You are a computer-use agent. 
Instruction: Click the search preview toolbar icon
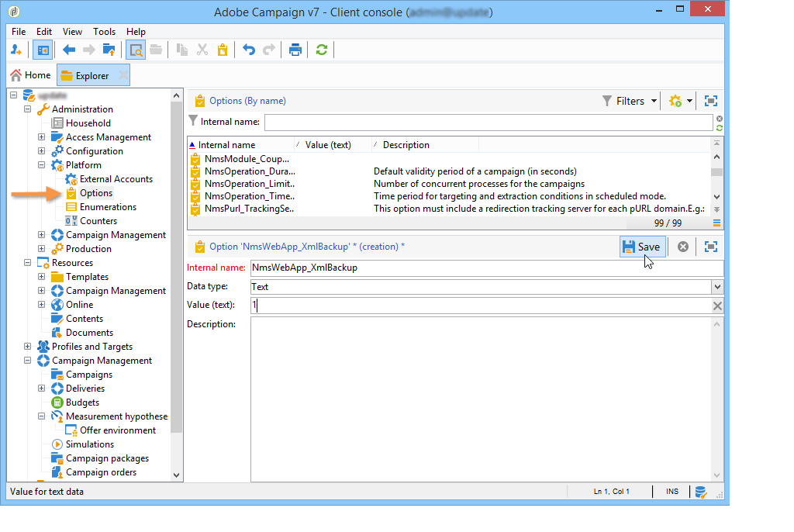pyautogui.click(x=136, y=50)
